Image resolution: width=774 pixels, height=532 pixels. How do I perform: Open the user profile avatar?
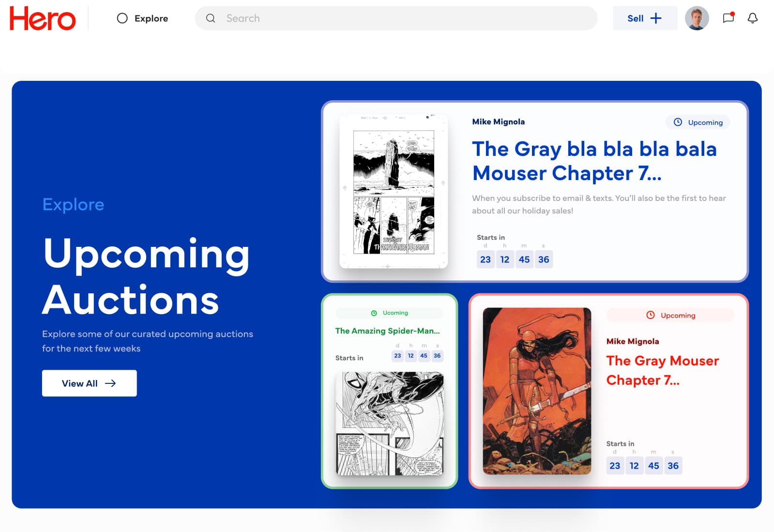[x=697, y=18]
